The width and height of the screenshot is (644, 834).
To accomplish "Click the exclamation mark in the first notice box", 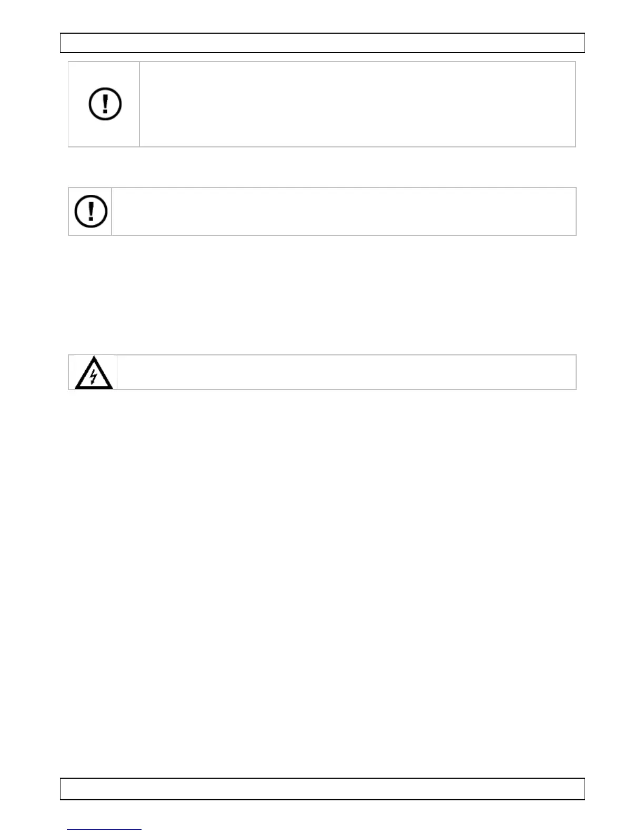I will [x=106, y=104].
